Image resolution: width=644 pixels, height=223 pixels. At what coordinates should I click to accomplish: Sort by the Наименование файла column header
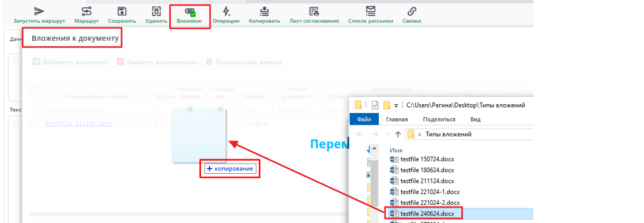(96, 96)
